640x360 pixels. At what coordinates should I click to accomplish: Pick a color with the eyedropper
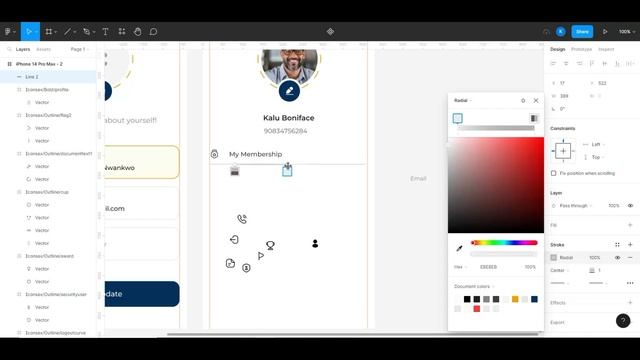pyautogui.click(x=459, y=248)
